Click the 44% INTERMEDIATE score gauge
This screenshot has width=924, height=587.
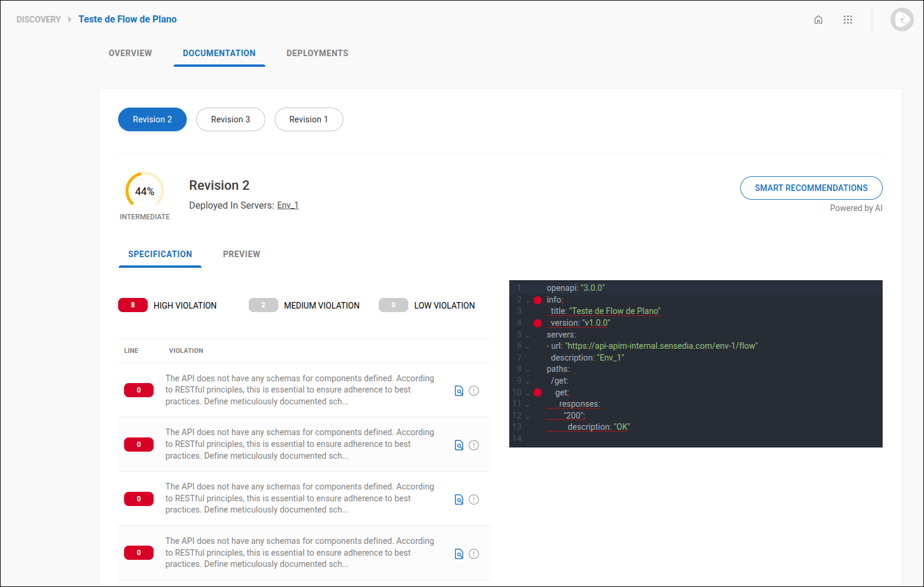(145, 191)
